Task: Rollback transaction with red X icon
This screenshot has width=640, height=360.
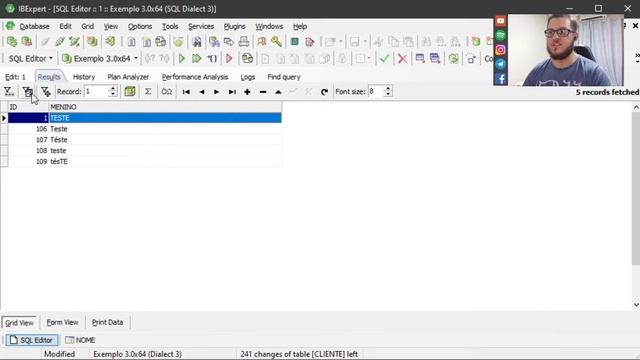Action: click(x=402, y=59)
